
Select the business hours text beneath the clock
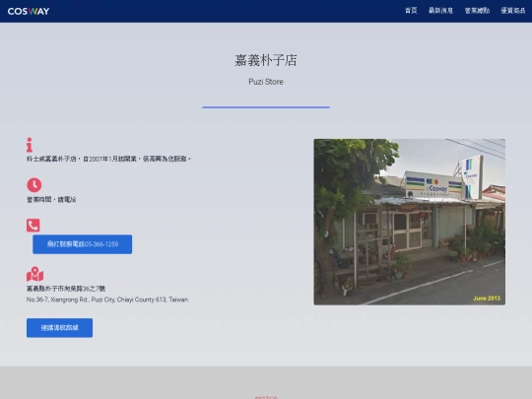51,199
